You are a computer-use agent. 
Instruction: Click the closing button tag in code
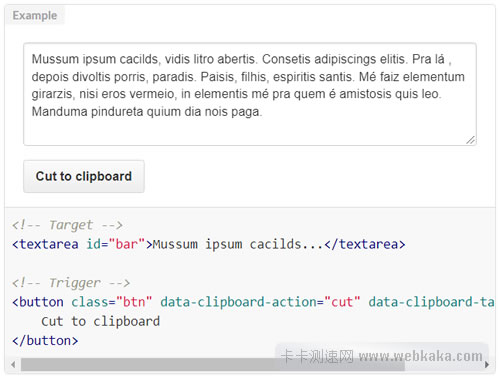(45, 341)
